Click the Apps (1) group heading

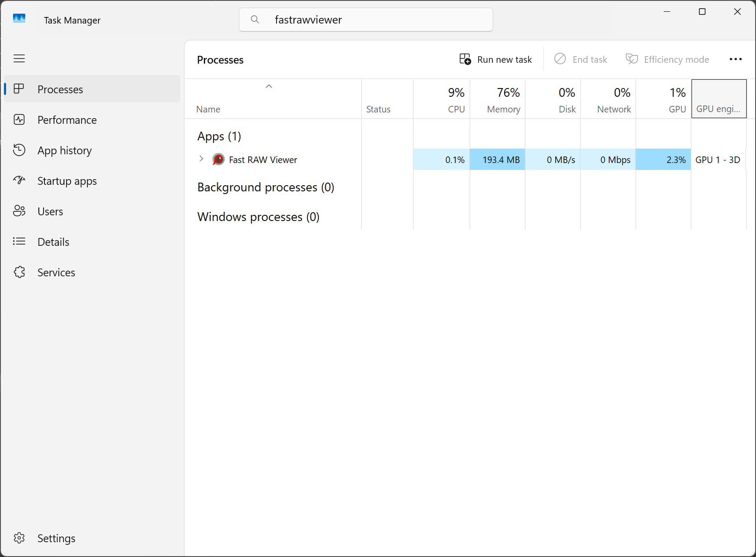click(219, 136)
